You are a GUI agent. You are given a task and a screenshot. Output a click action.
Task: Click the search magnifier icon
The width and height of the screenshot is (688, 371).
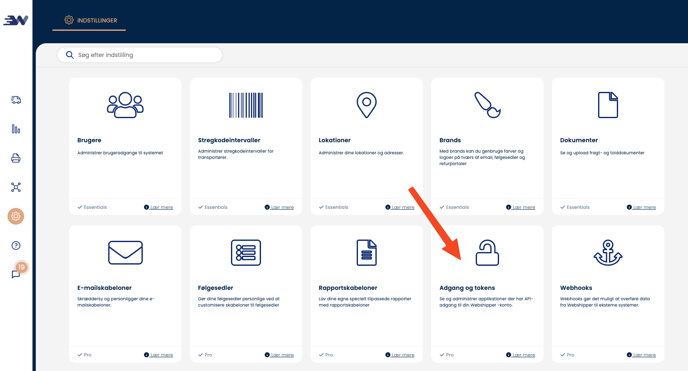[69, 55]
